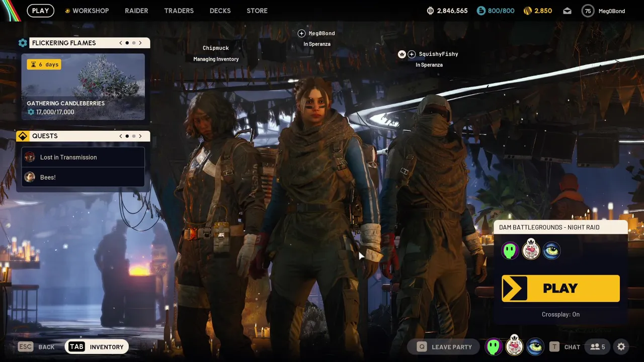The image size is (644, 362).
Task: Click the level 75 badge
Action: (588, 11)
